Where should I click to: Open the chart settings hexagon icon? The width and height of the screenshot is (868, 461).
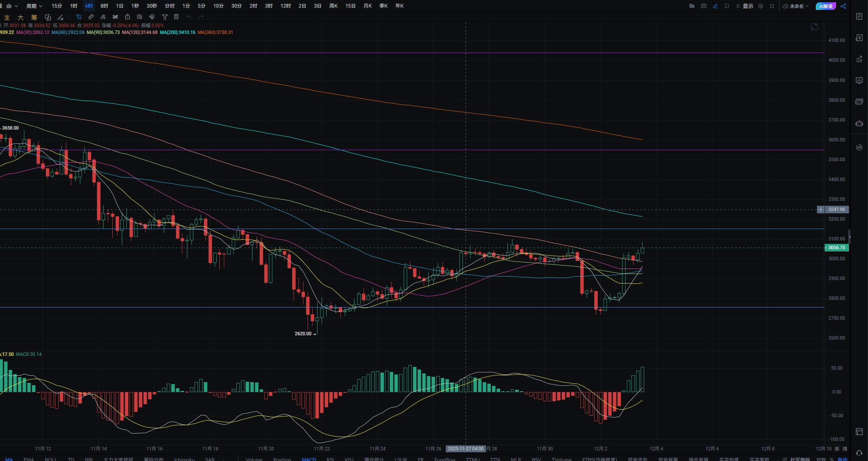tap(761, 6)
